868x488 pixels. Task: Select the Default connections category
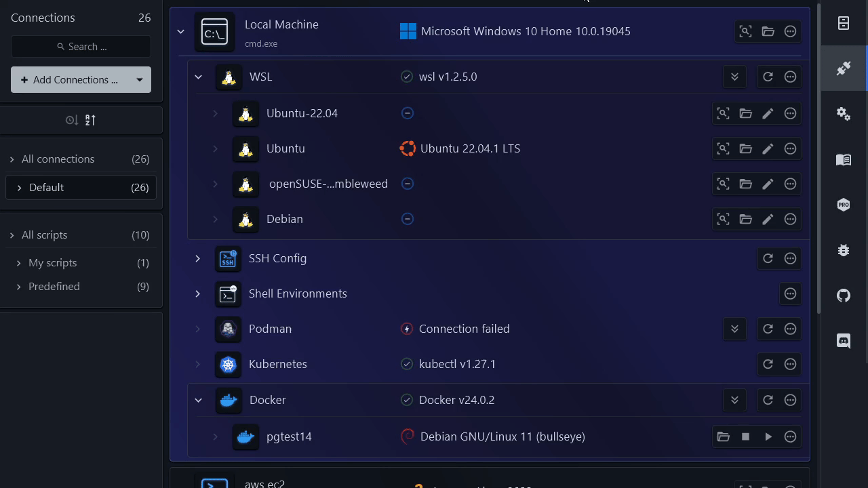81,188
